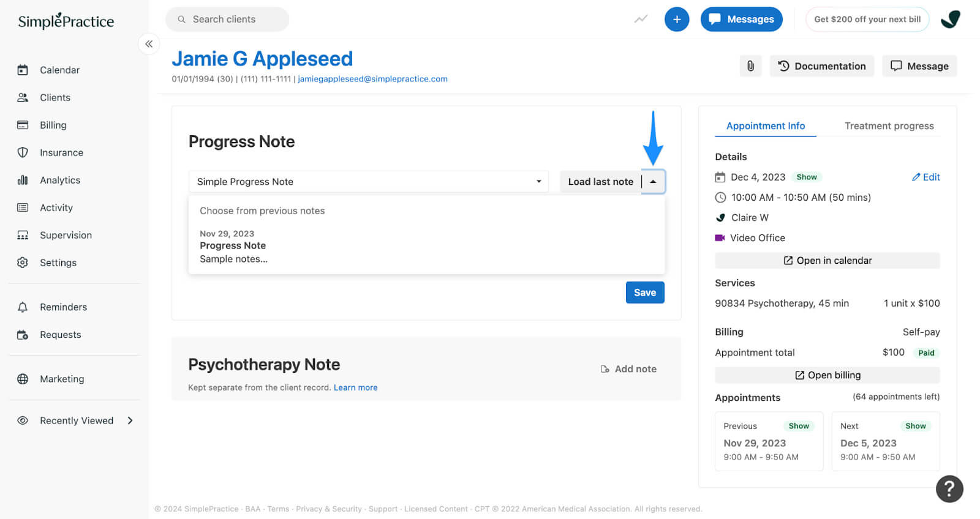The height and width of the screenshot is (519, 980).
Task: Open the help question mark button
Action: tap(949, 488)
